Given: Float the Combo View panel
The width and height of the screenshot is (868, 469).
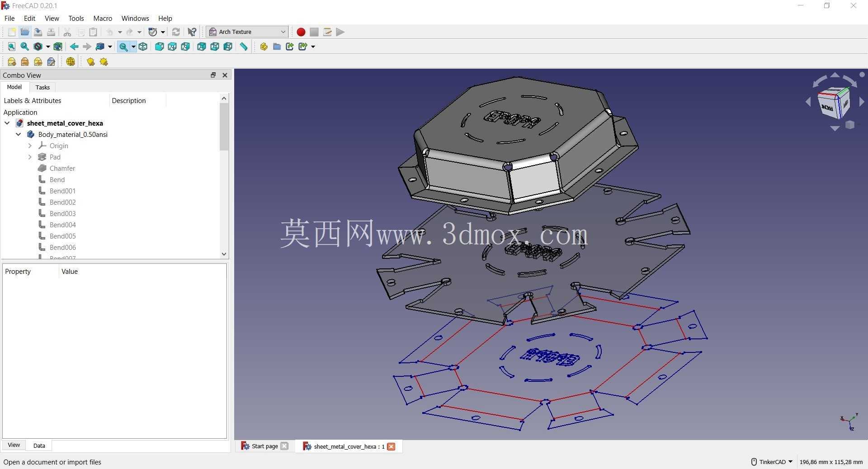Looking at the screenshot, I should pyautogui.click(x=213, y=75).
